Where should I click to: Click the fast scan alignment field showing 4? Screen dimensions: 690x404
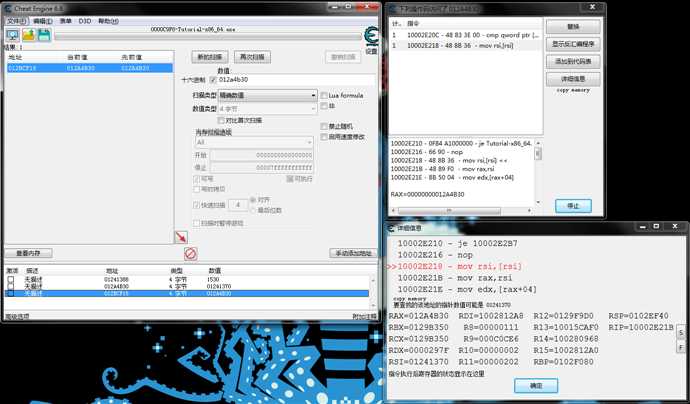tap(238, 205)
